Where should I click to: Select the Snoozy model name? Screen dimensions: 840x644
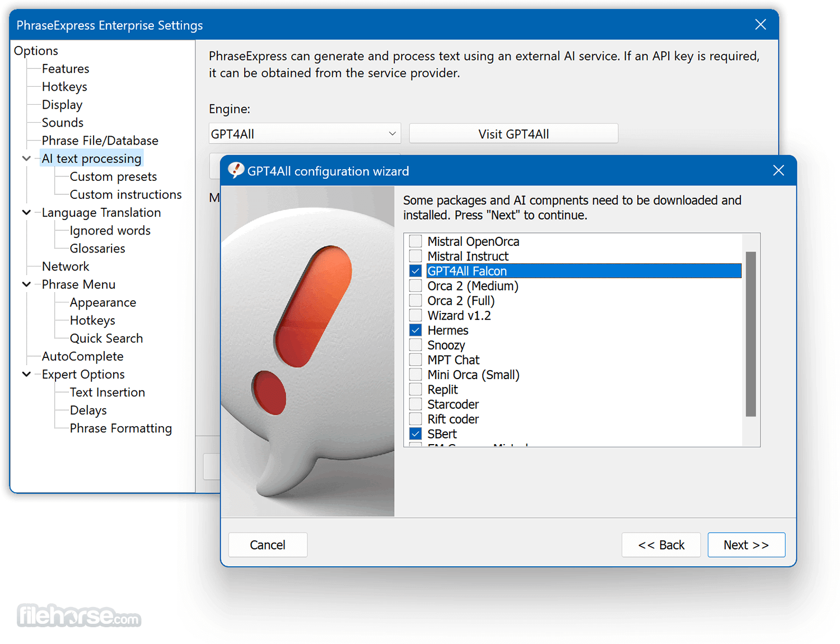point(446,345)
